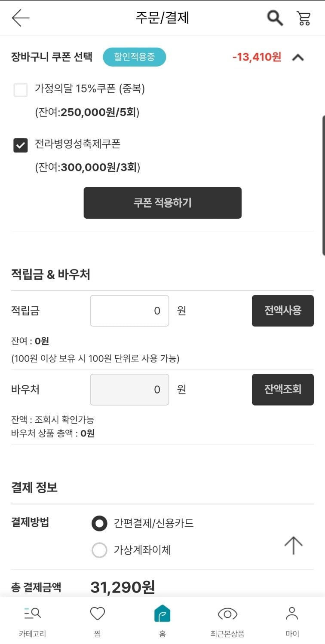Viewport: 325px width, 644px height.
Task: Collapse the 장바구니 쿠폰 선택 section
Action: point(298,57)
